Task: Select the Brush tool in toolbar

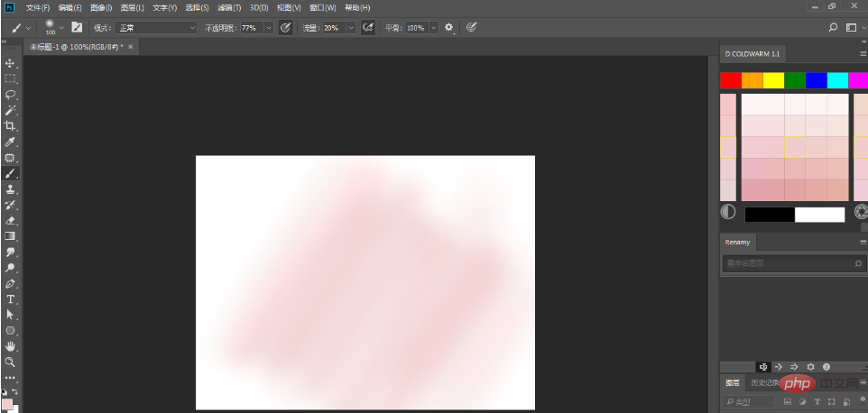Action: 10,174
